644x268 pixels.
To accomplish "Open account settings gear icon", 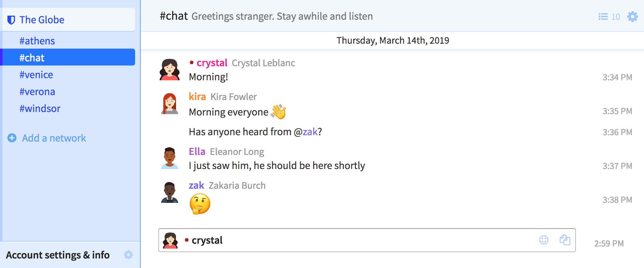I will 128,255.
